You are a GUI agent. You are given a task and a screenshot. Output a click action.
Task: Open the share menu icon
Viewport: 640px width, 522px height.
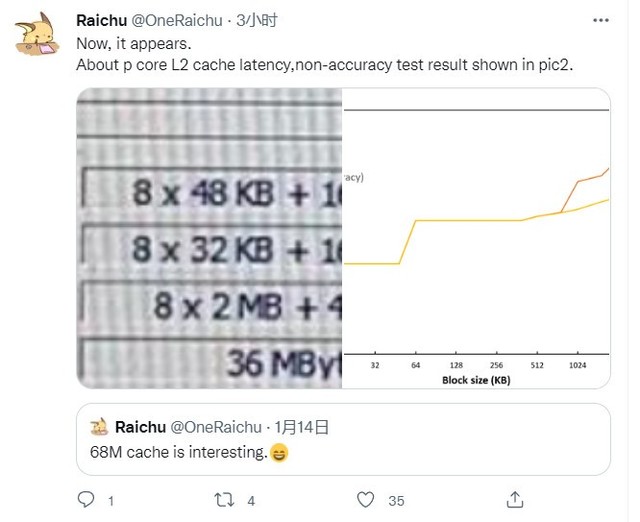(515, 499)
